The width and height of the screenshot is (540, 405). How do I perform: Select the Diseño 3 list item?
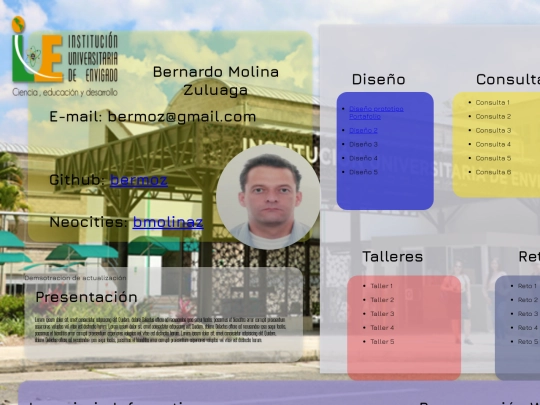tap(363, 144)
